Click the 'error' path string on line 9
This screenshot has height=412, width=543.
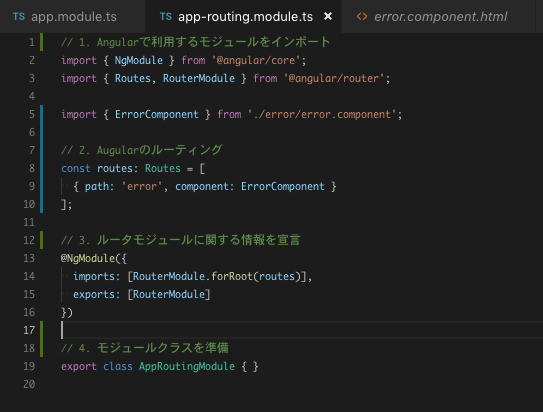click(x=142, y=187)
